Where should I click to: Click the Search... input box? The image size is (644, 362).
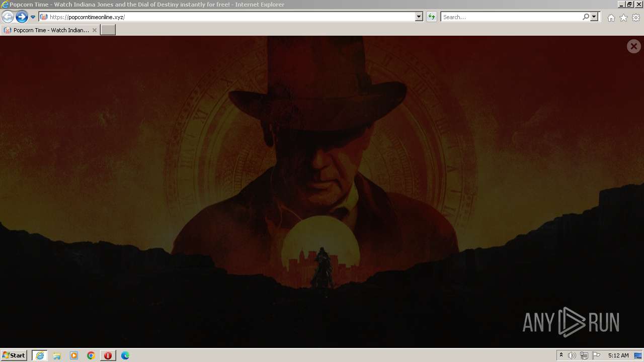[x=511, y=17]
